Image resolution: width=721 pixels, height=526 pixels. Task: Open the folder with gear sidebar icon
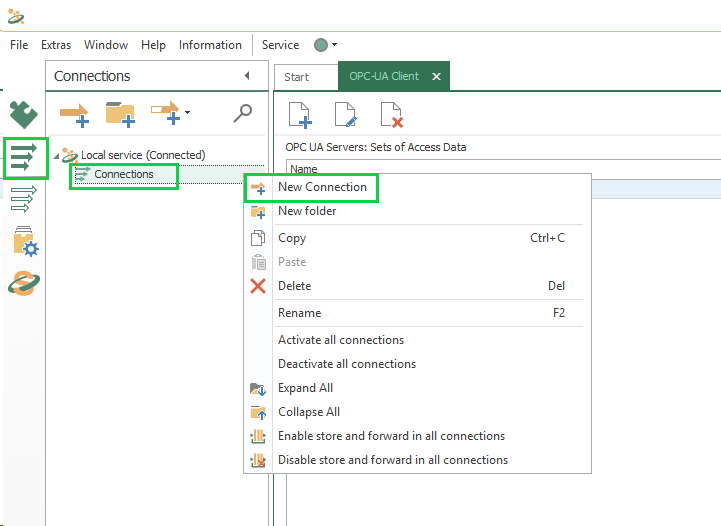(x=25, y=241)
